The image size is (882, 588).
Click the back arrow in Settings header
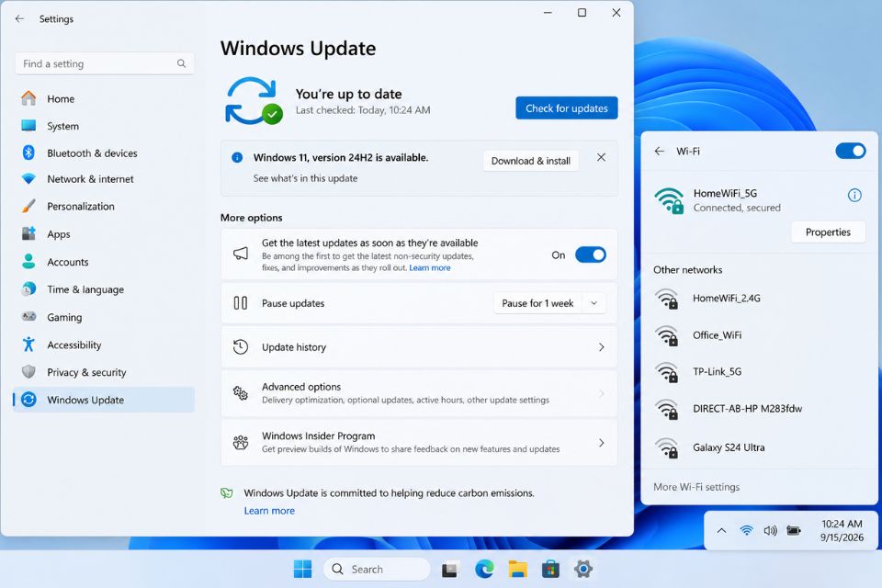pyautogui.click(x=19, y=18)
